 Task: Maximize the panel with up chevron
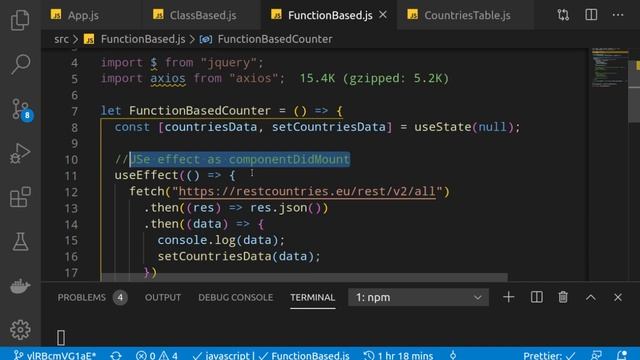[x=591, y=297]
